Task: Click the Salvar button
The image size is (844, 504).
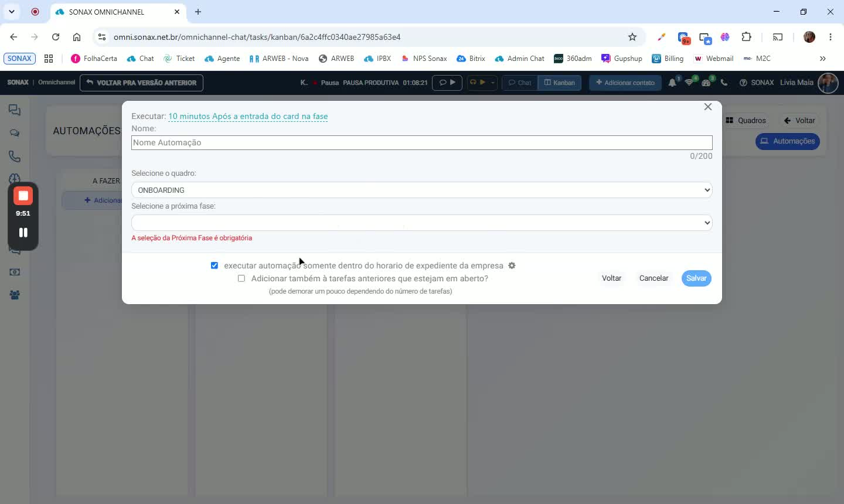Action: [696, 278]
